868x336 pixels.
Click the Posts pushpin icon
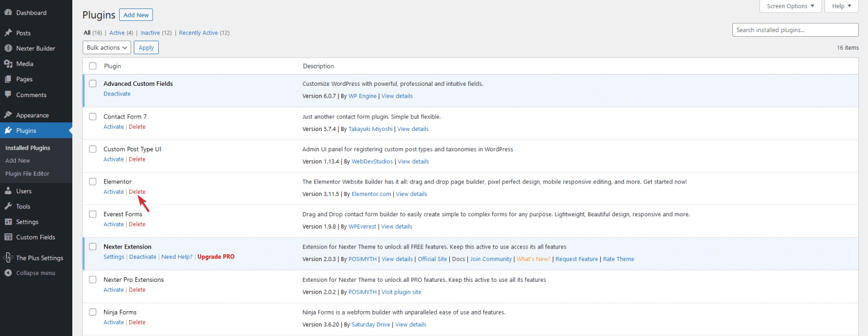(x=8, y=33)
